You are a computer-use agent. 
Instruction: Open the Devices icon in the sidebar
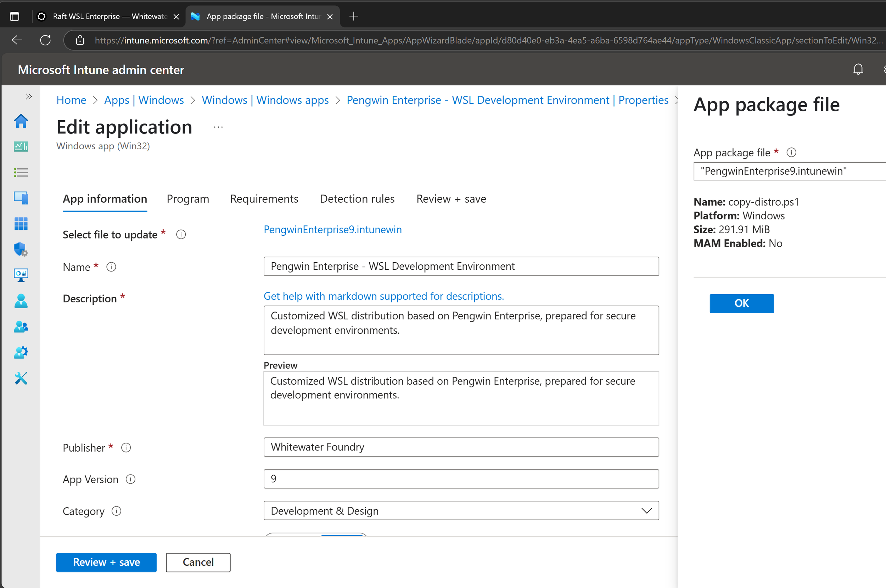[21, 198]
